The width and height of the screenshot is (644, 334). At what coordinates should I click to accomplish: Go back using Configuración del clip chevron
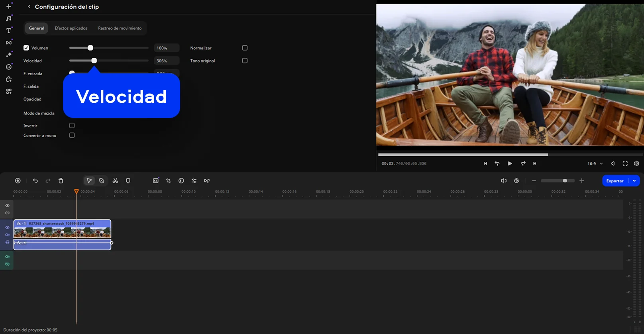(29, 7)
